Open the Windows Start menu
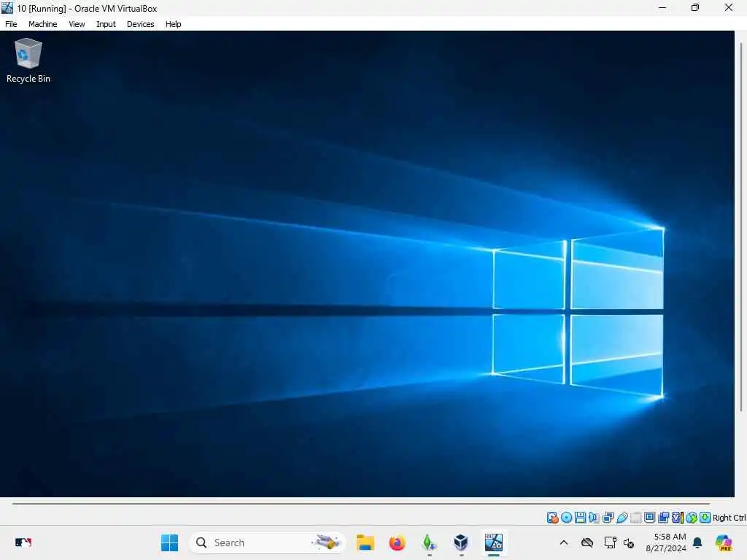This screenshot has width=747, height=560. tap(169, 542)
